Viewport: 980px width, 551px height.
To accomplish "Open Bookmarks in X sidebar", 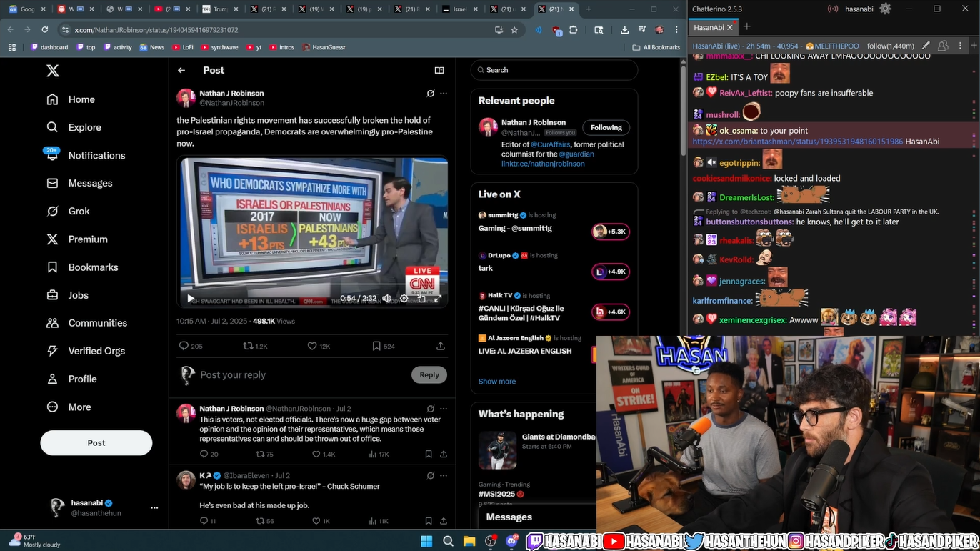I will pyautogui.click(x=82, y=267).
